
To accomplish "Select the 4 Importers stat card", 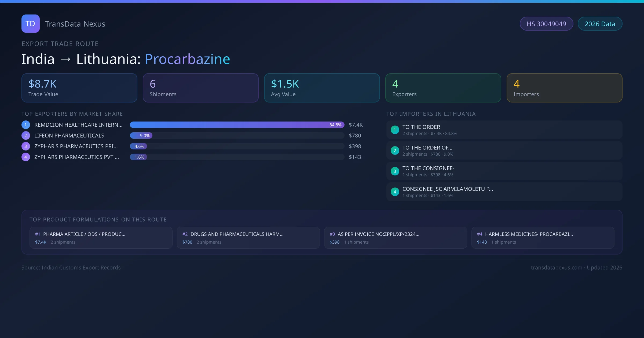I will click(564, 88).
